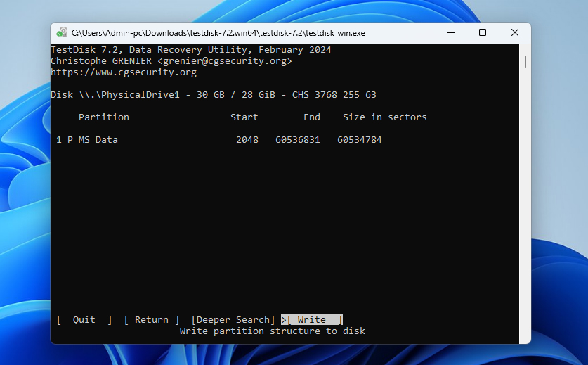This screenshot has width=588, height=365.
Task: Click the Partition column header
Action: [x=104, y=117]
